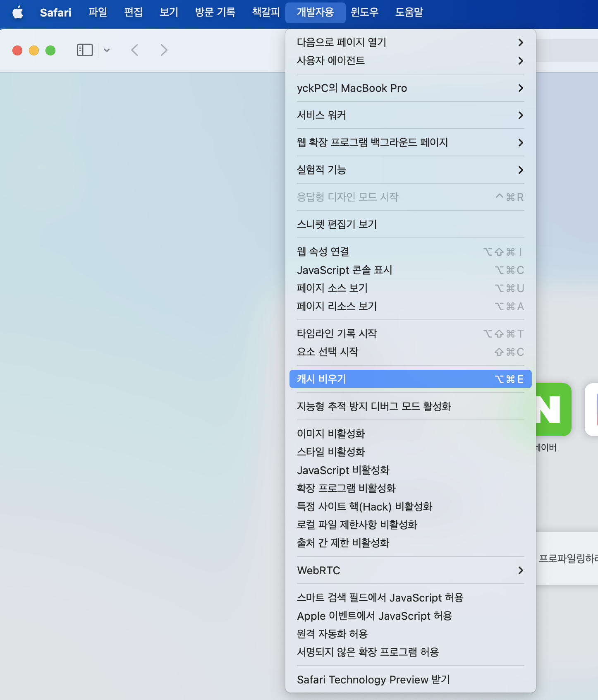Choose 타임라인 기록 시작
Image resolution: width=598 pixels, height=700 pixels.
[410, 333]
